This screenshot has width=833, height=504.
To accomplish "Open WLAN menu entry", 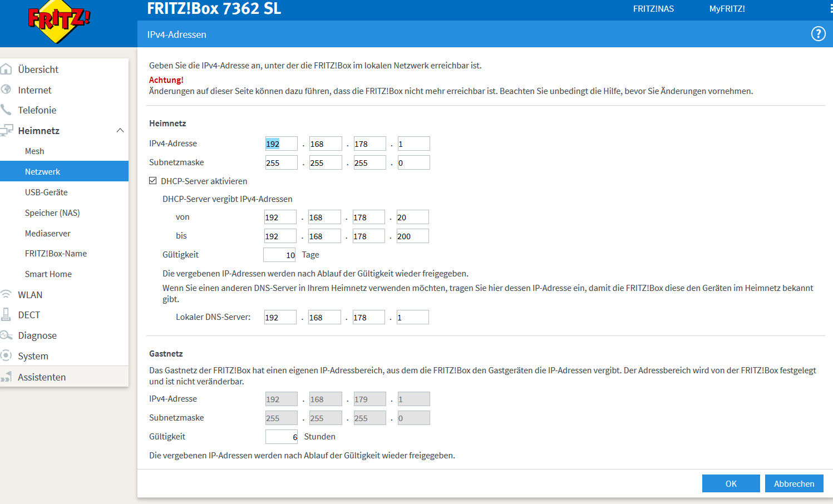I will pos(64,294).
